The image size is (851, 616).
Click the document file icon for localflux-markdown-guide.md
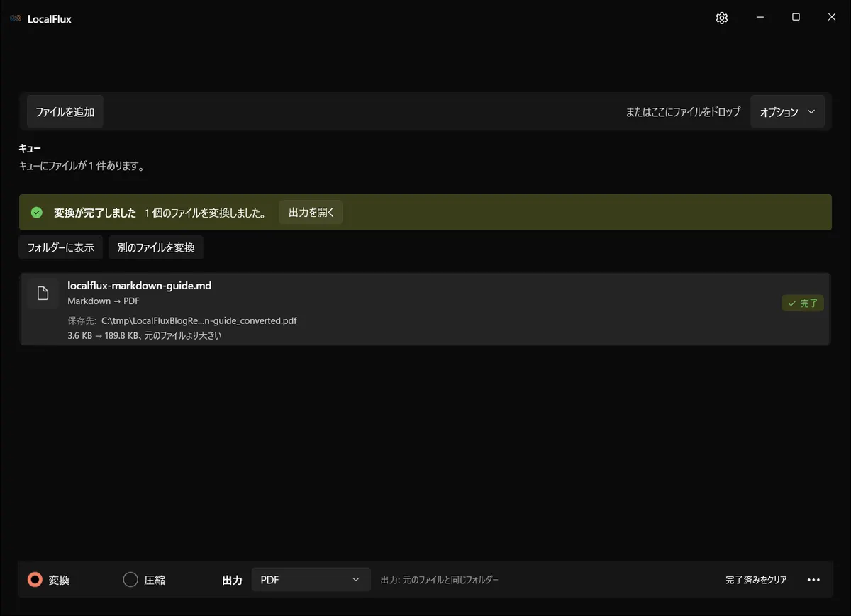coord(43,293)
